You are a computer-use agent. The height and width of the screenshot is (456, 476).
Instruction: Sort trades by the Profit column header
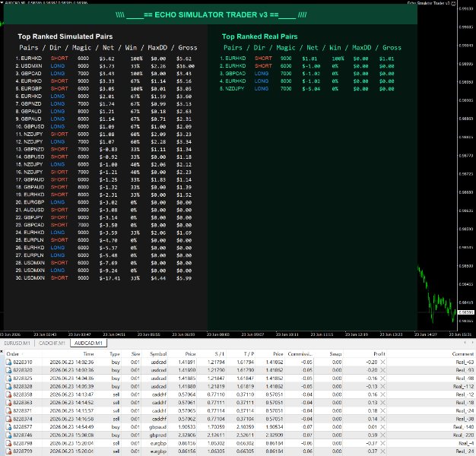[379, 354]
